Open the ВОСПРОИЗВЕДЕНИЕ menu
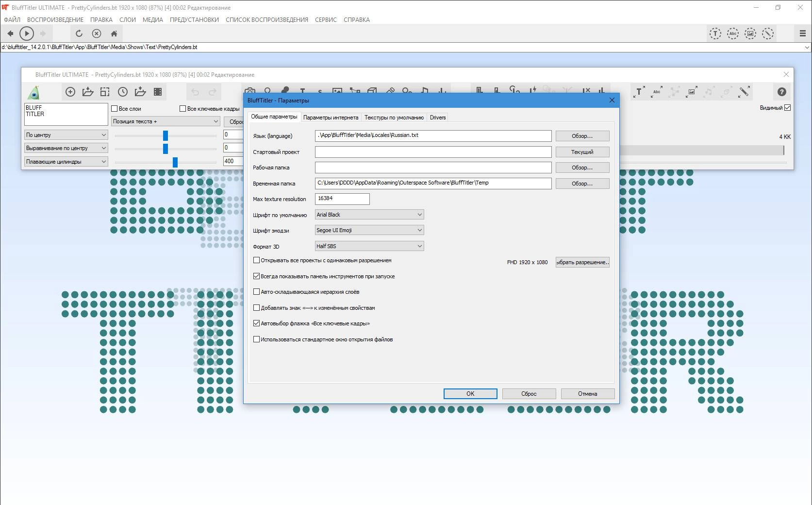This screenshot has height=505, width=812. (55, 19)
